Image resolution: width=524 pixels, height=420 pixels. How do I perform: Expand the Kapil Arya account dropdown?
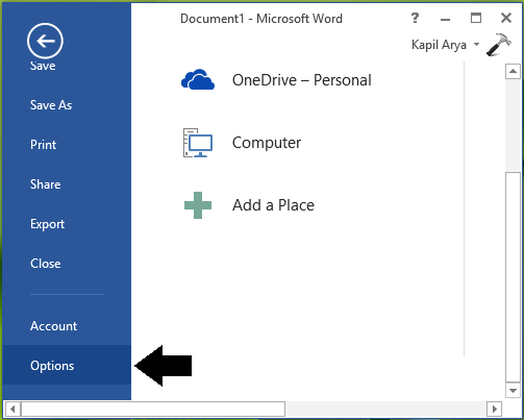point(476,45)
